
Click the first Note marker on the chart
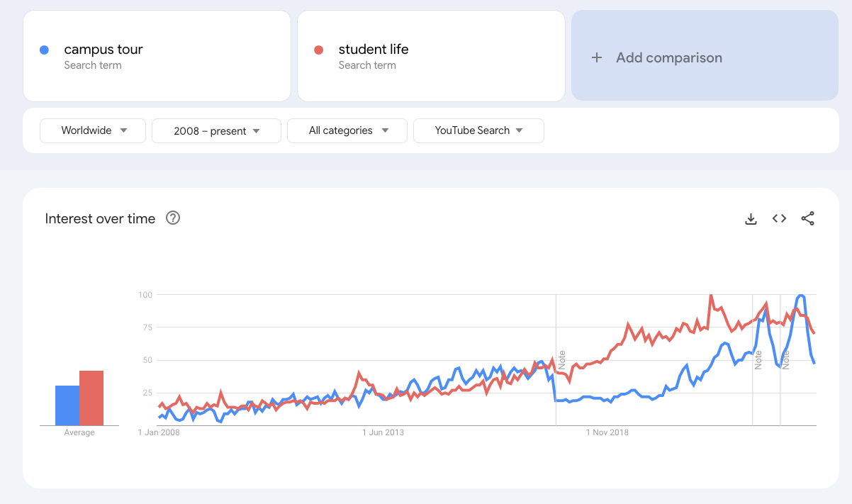pos(561,359)
